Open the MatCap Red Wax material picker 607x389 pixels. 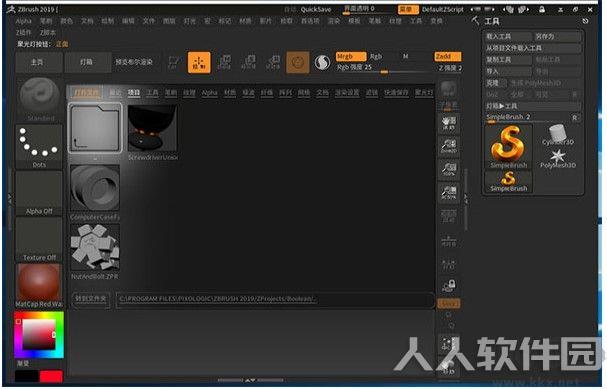click(x=39, y=286)
